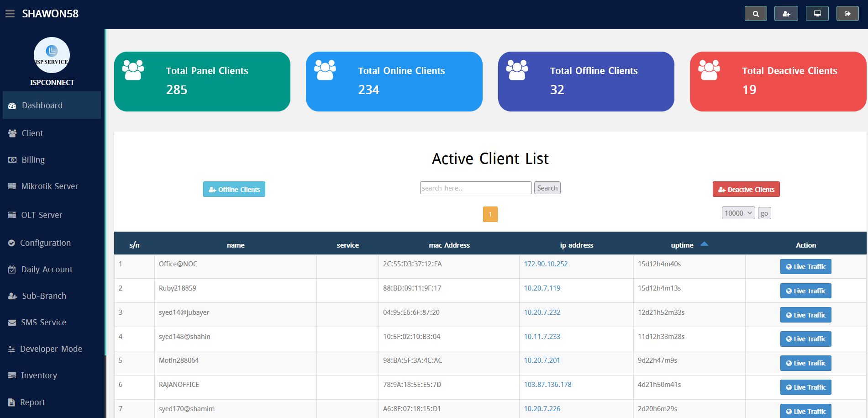Click Live Traffic for Office@NOC
868x418 pixels.
(805, 267)
